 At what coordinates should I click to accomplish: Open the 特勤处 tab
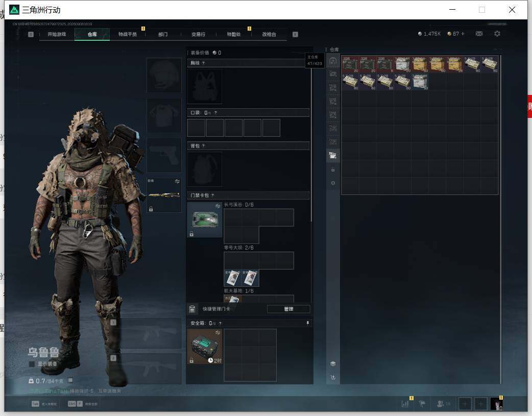tap(233, 34)
